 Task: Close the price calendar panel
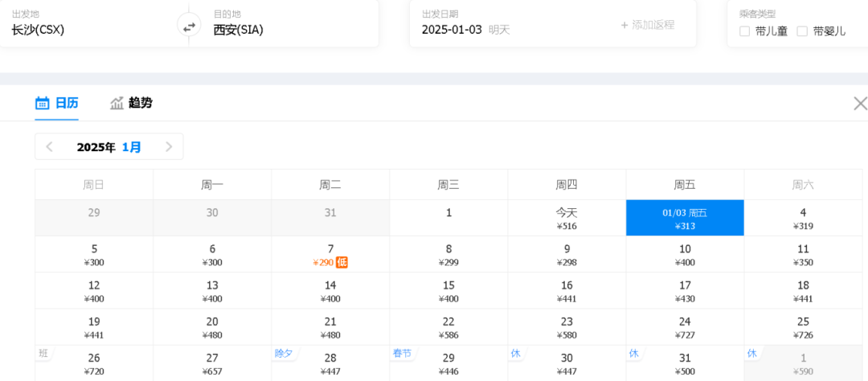[x=859, y=103]
